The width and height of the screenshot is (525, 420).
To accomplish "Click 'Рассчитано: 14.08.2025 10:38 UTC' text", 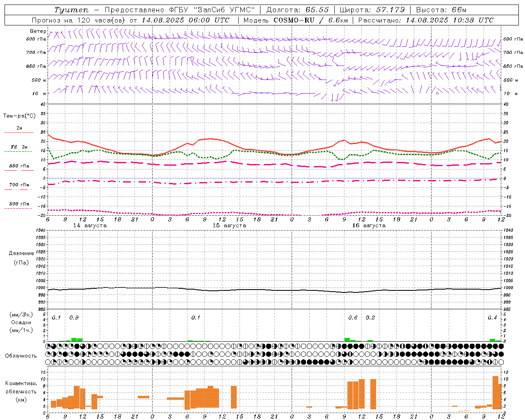I will click(x=426, y=20).
